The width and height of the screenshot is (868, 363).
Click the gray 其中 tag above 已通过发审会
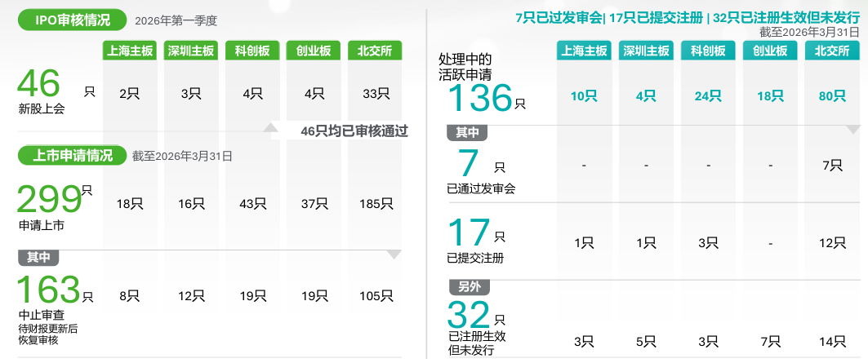(467, 132)
